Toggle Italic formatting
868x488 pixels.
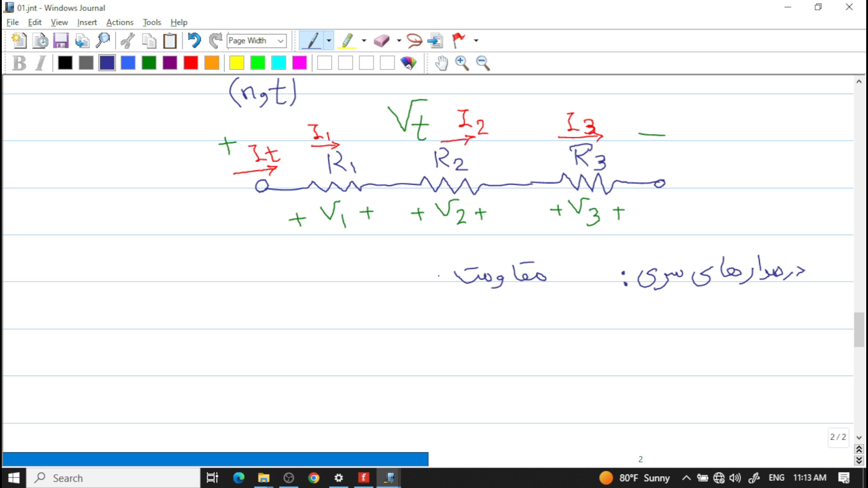click(x=40, y=63)
